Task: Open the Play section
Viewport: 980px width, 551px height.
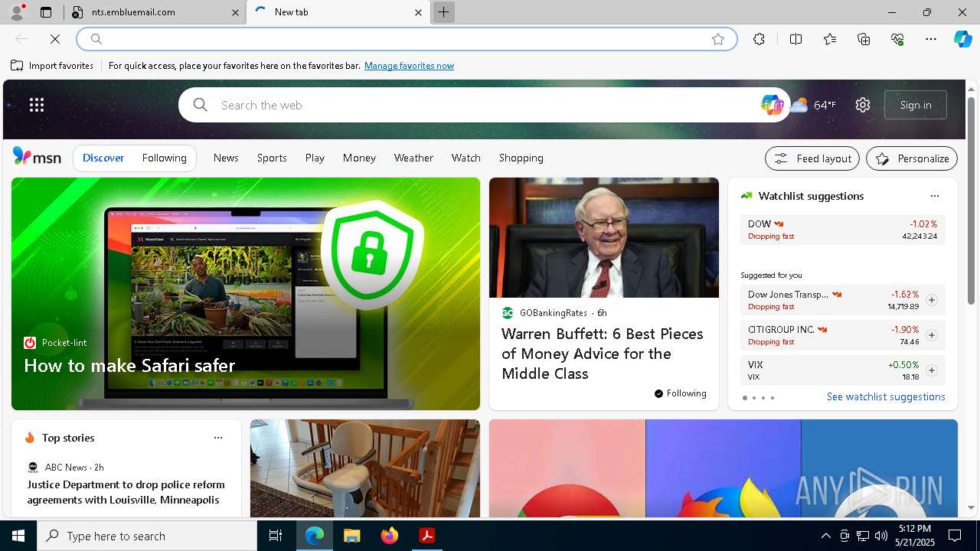Action: point(315,158)
